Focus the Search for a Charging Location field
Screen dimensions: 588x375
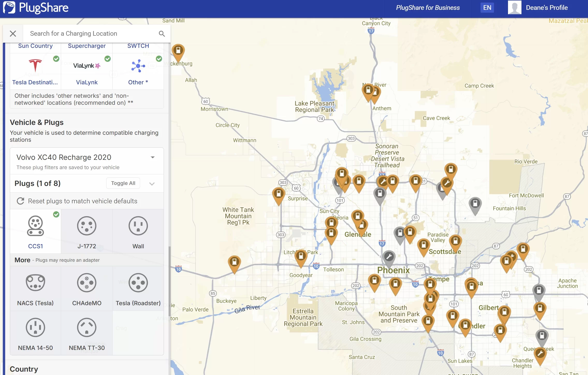pos(91,34)
